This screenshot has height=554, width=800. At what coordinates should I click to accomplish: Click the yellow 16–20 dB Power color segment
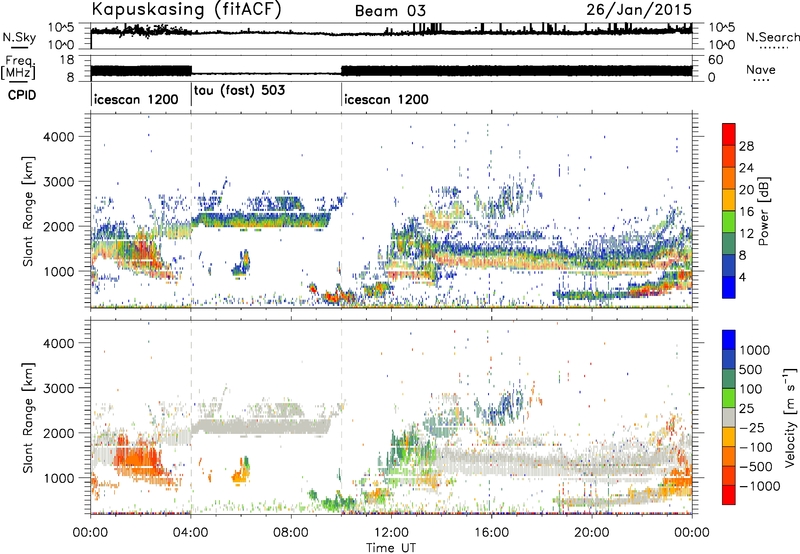(x=729, y=200)
